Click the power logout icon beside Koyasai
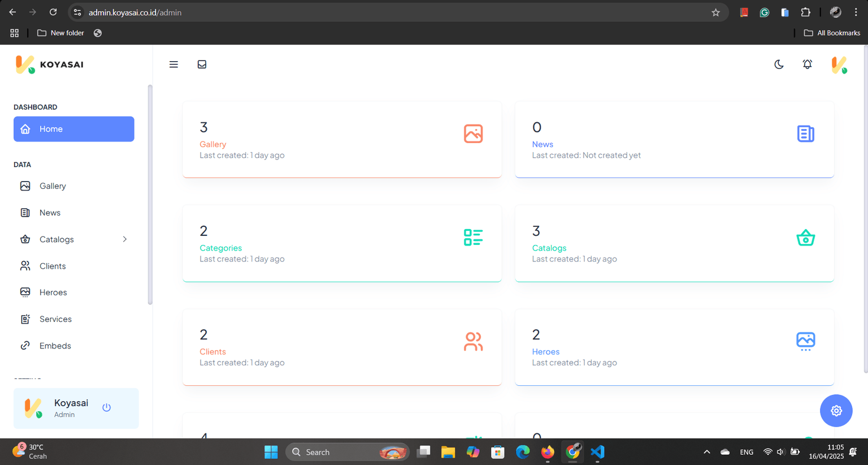 click(106, 407)
